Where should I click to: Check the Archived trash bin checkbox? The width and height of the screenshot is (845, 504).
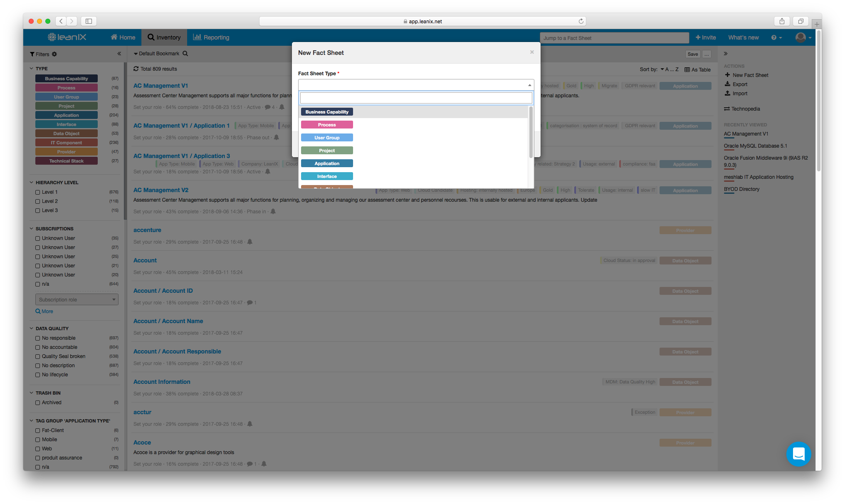click(38, 403)
